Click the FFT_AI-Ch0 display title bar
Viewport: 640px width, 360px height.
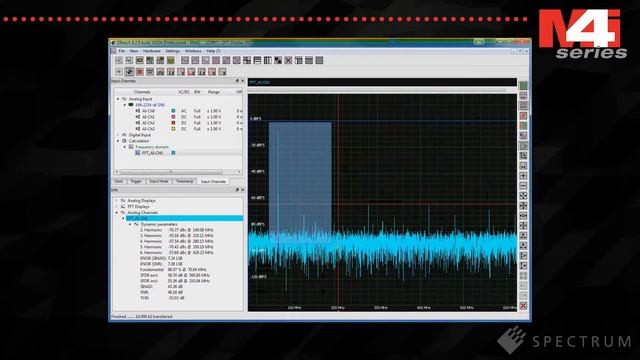click(x=382, y=82)
